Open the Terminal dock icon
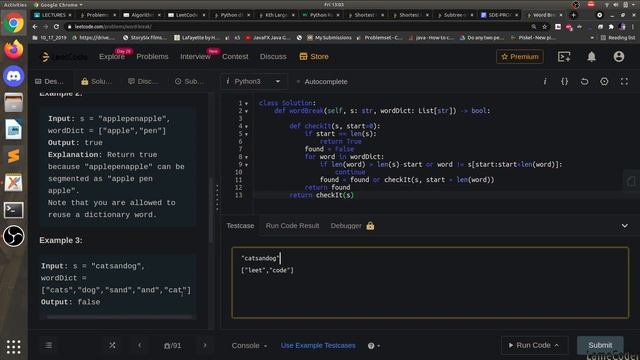The image size is (640, 360). click(13, 210)
